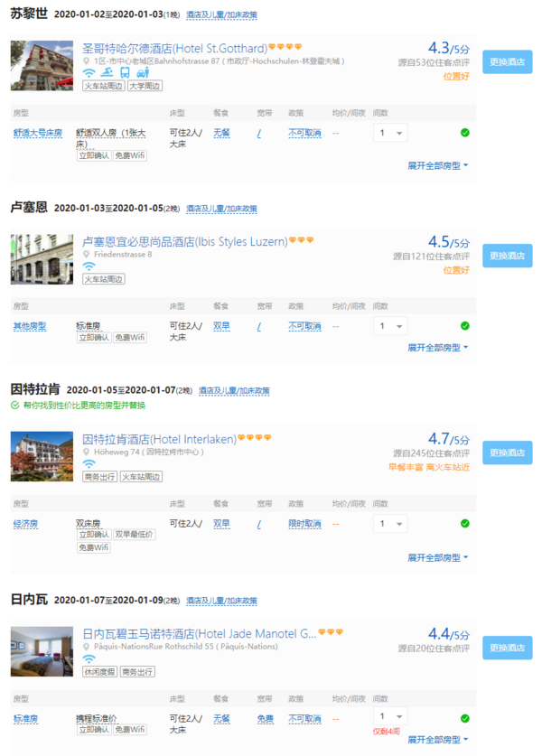Click 无餐 meal link for 舒适大号床房

point(222,133)
